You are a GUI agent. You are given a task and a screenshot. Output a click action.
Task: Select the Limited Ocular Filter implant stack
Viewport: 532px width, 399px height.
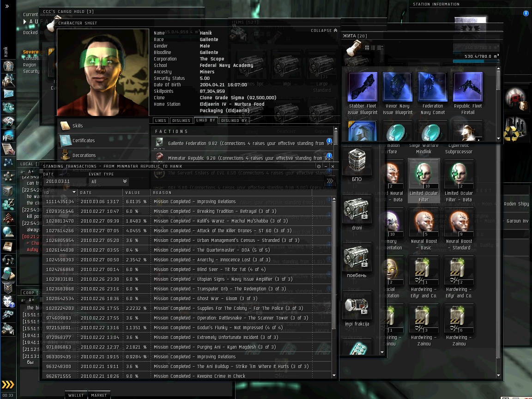point(424,181)
